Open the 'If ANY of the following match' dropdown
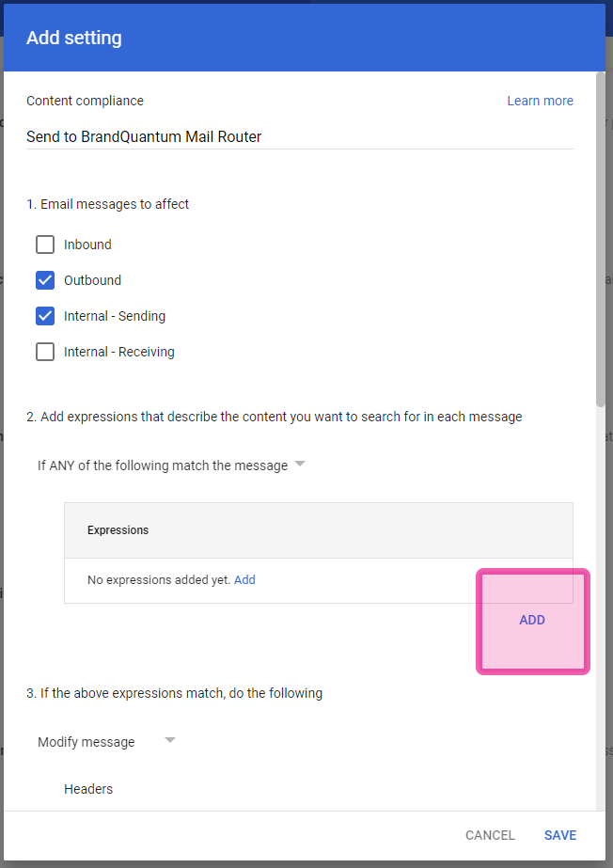Viewport: 613px width, 868px height. coord(171,465)
